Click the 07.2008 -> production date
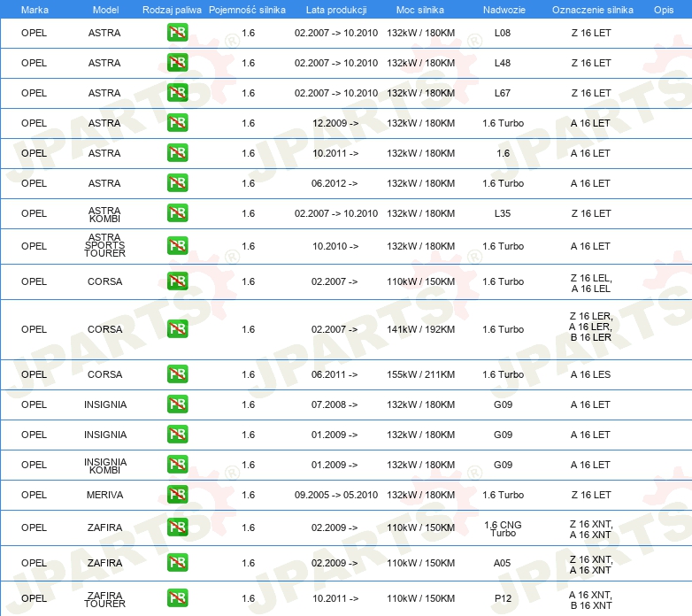Viewport: 692px width, 616px height. (x=334, y=404)
